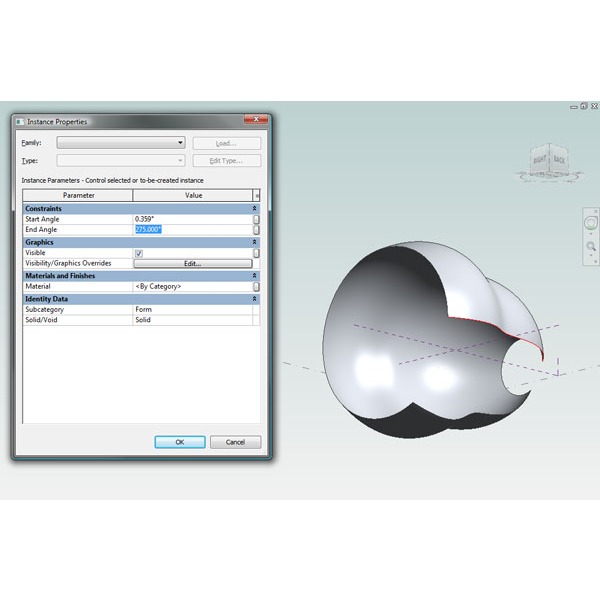Click the Start Angle associate parameter button
Screen dimensions: 600x600
256,219
